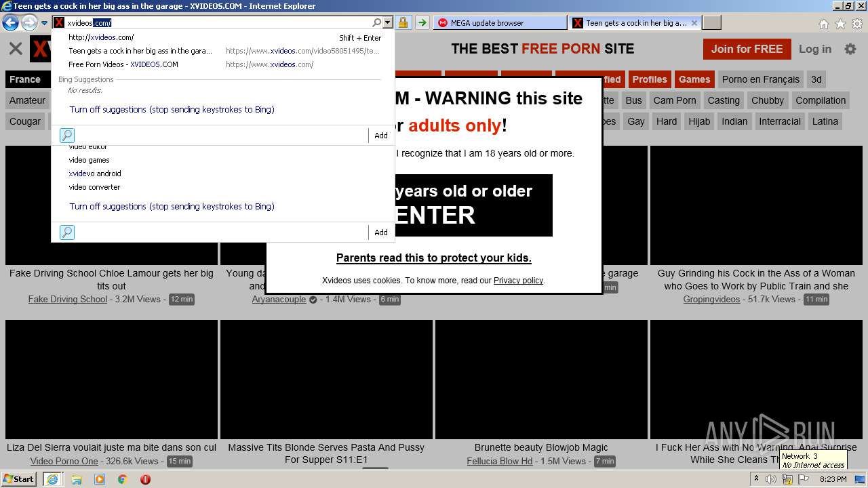Click the network tray icon
Screen dimensions: 868x488
[x=787, y=479]
